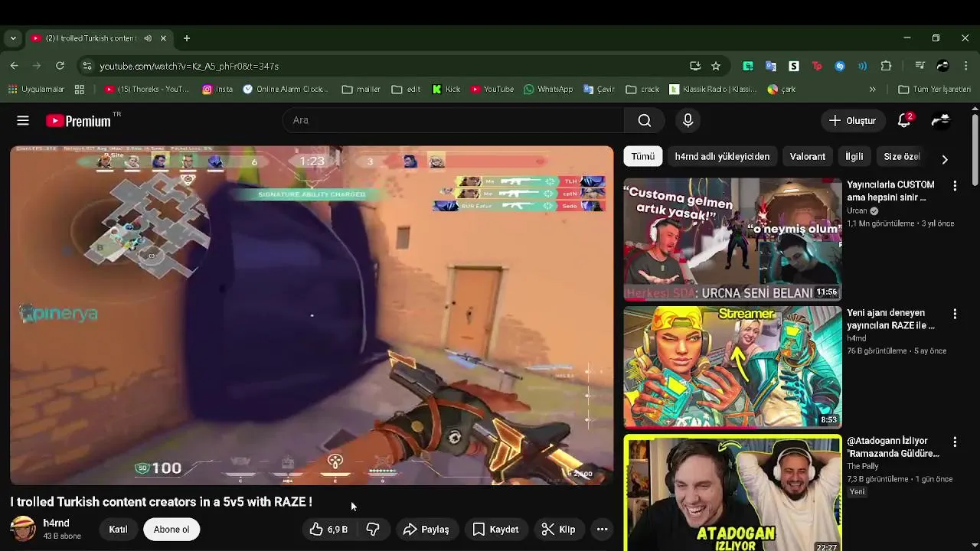Click the search magnifier button
980x551 pixels.
645,120
